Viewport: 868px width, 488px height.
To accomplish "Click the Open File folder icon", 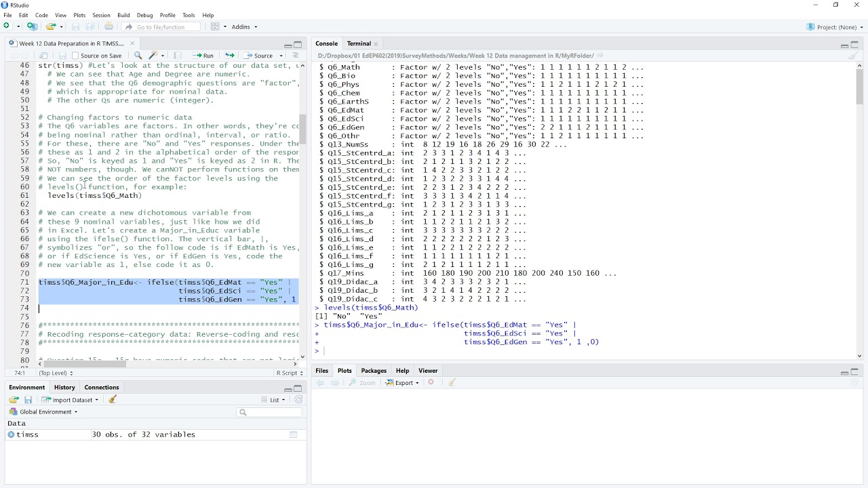I will tap(50, 26).
